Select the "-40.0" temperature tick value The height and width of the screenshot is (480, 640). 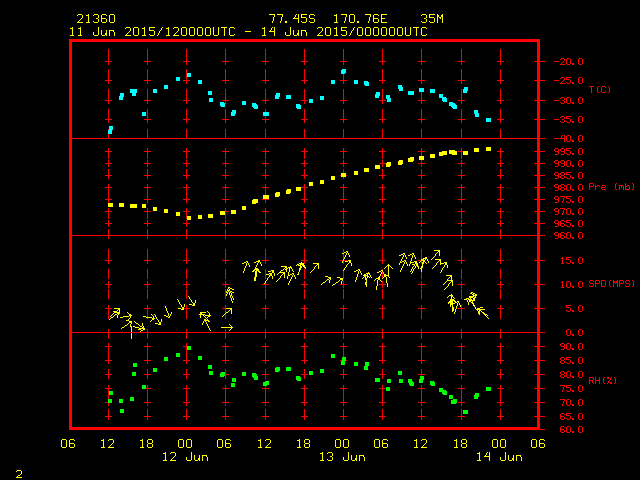point(569,139)
